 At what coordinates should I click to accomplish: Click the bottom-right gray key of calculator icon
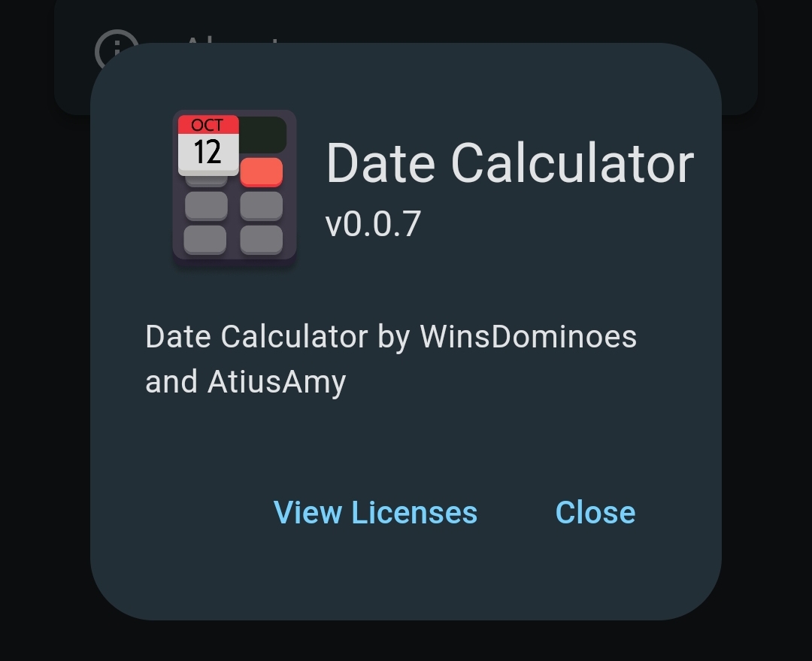click(262, 240)
